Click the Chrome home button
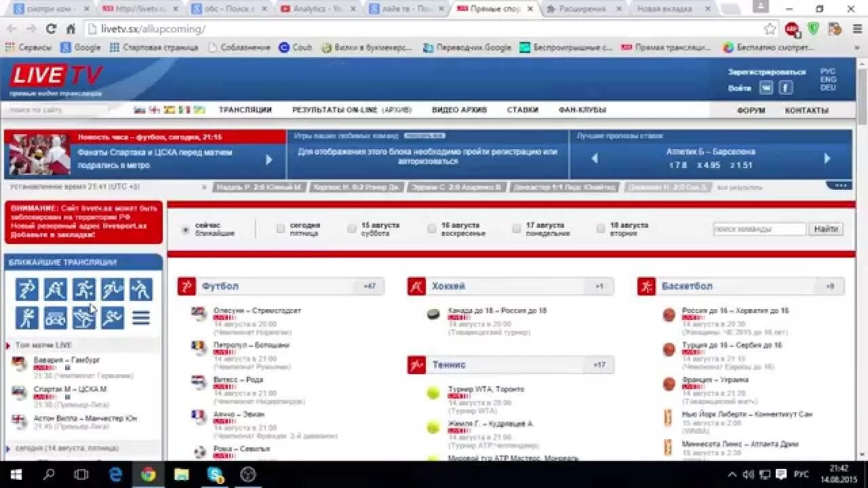Screen dimensions: 868x488 click(x=71, y=28)
